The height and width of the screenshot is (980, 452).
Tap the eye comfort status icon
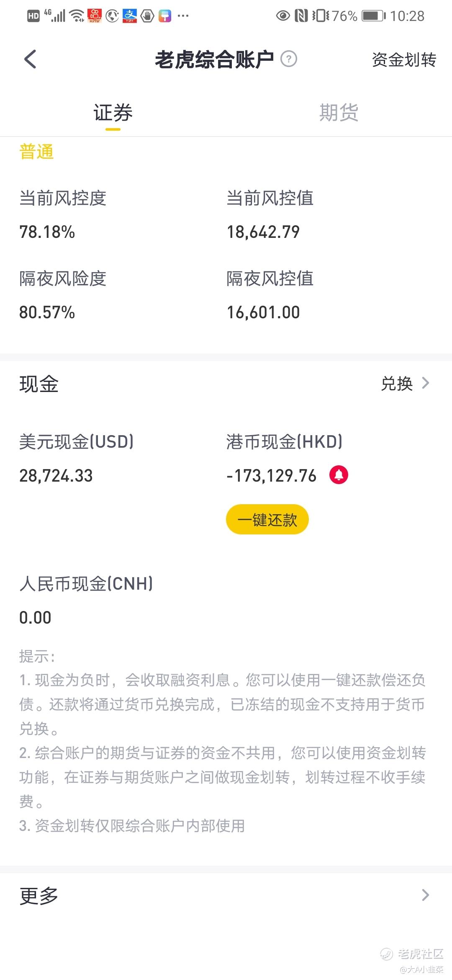pos(283,16)
